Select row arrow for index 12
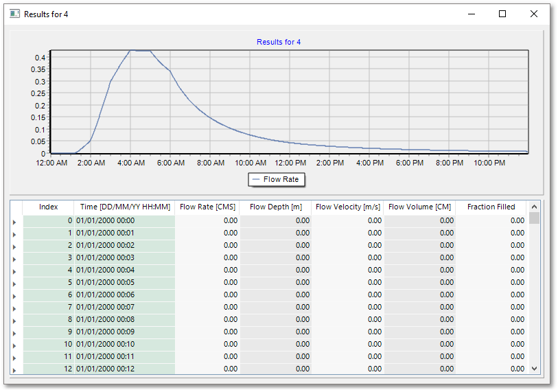Image resolution: width=558 pixels, height=392 pixels. click(15, 371)
